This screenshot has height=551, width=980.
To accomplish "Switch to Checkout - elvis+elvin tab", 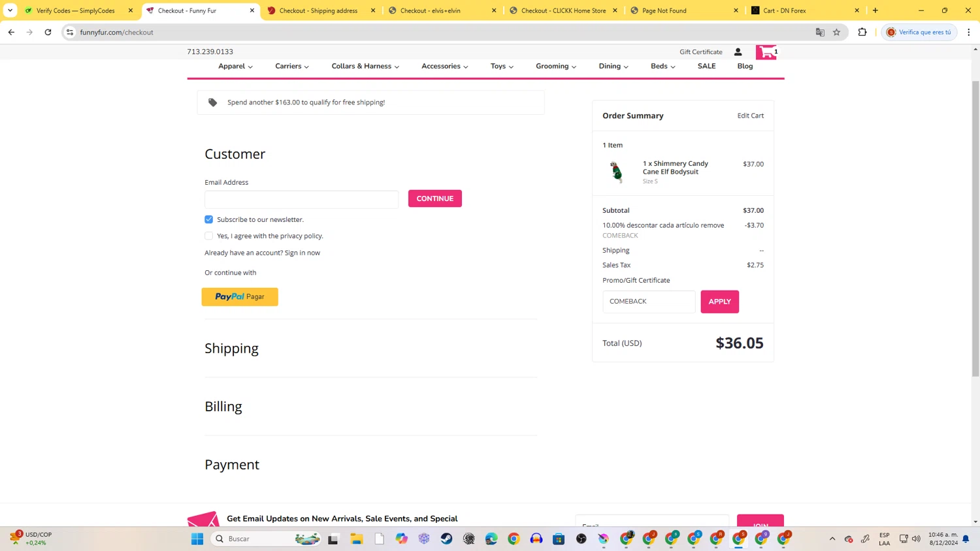I will (430, 10).
